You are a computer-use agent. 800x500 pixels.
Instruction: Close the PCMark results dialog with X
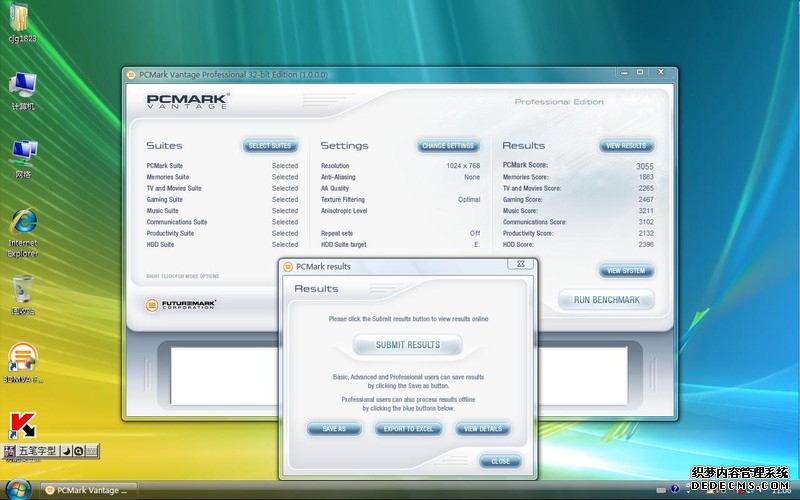coord(520,264)
